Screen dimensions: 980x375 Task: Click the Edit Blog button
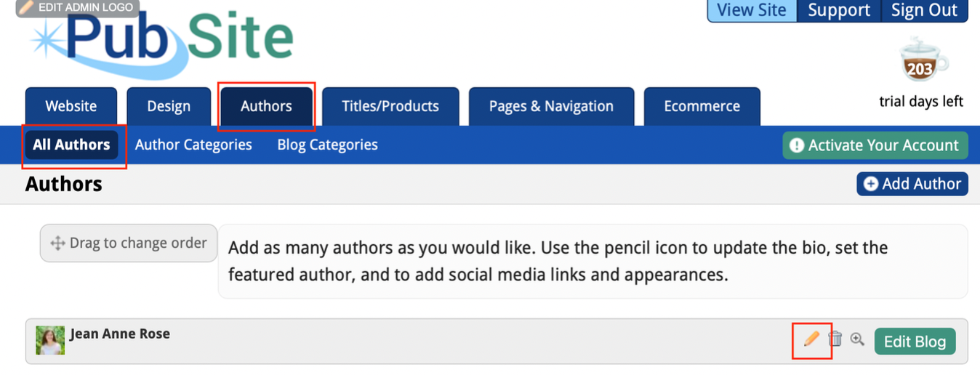tap(915, 342)
